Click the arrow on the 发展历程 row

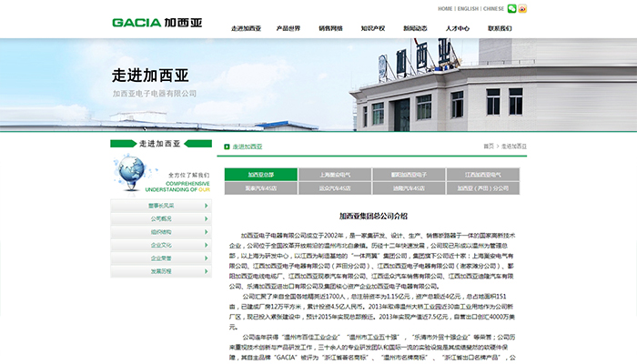pos(206,271)
